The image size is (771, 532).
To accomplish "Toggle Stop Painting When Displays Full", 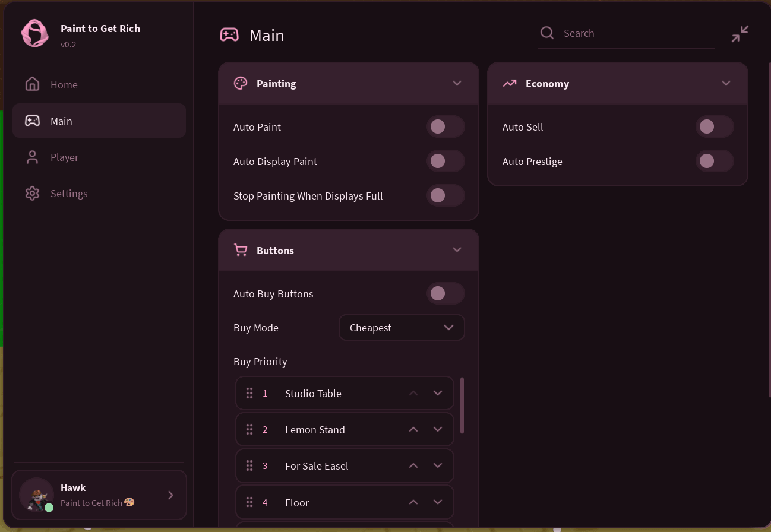I will point(445,195).
